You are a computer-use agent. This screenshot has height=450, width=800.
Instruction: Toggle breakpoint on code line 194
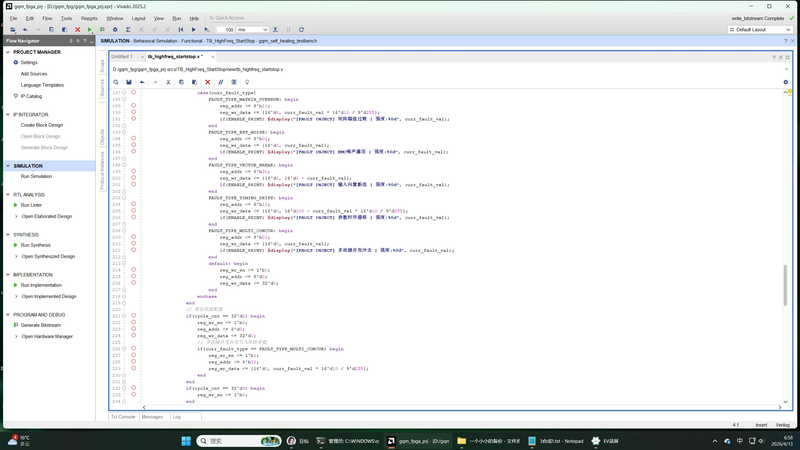(134, 138)
